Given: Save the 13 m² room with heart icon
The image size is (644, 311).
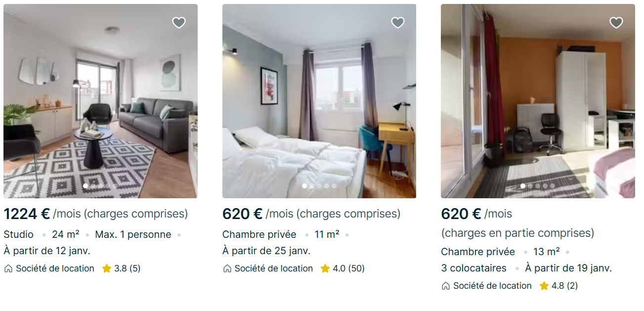Looking at the screenshot, I should pos(616,23).
